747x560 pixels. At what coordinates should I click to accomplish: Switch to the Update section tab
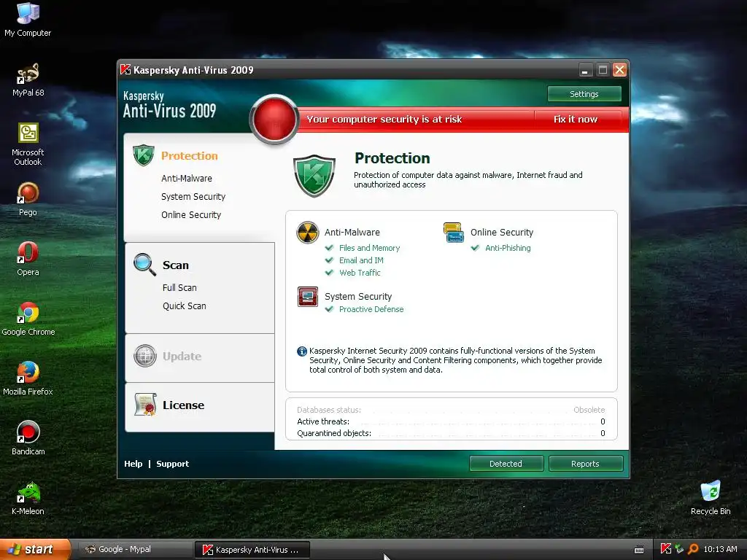tap(182, 356)
